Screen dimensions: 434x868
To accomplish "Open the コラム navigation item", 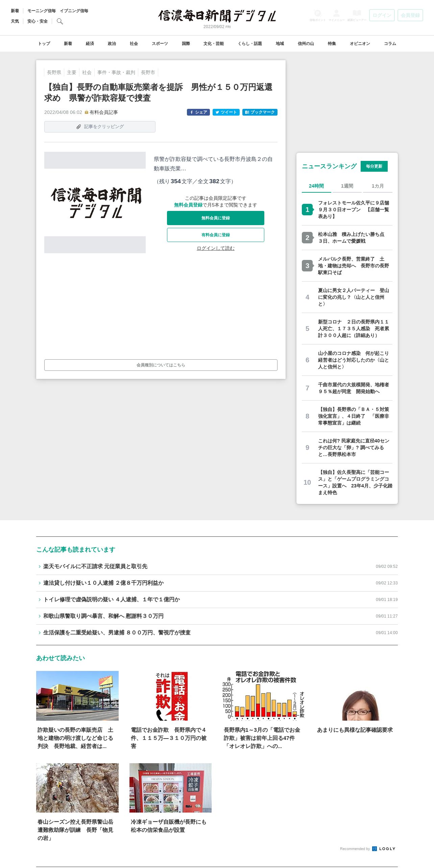I will click(390, 44).
